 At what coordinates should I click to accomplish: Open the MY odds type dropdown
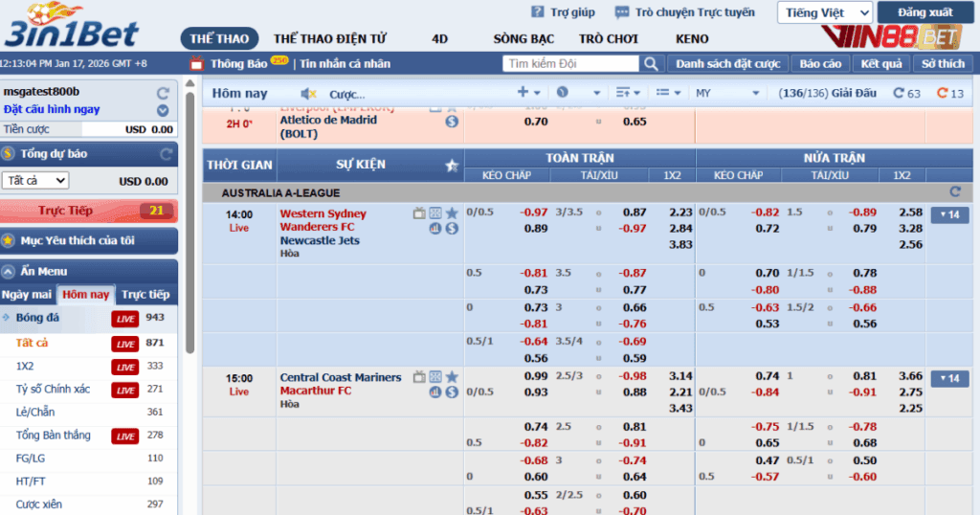pos(727,93)
